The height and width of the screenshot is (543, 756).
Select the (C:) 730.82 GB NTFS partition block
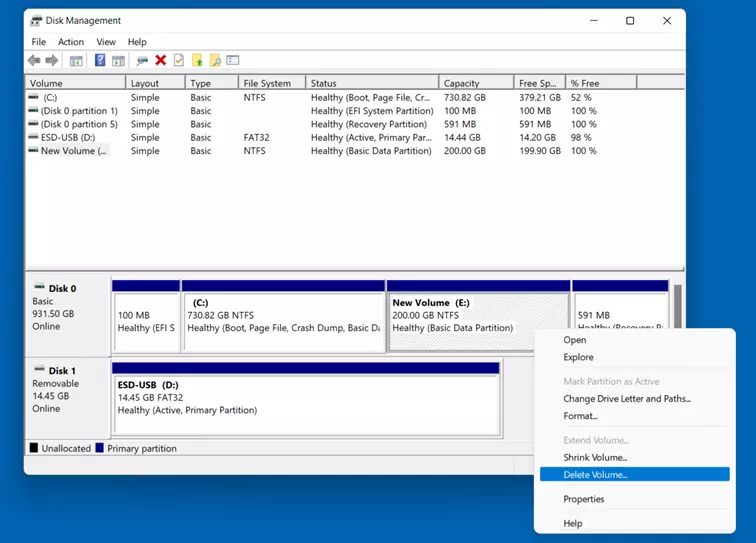[284, 317]
